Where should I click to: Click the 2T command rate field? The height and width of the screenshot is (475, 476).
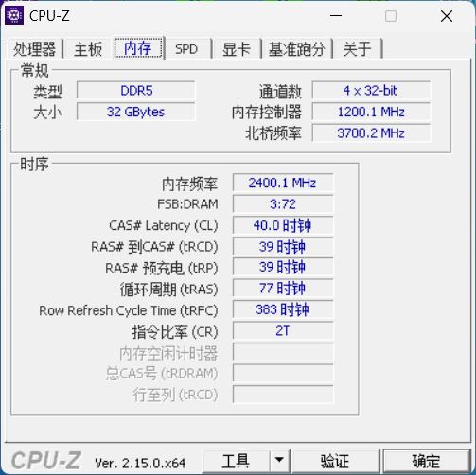click(283, 330)
